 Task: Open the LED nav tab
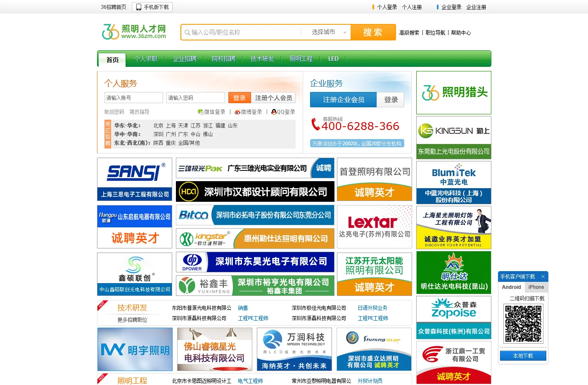click(x=333, y=59)
